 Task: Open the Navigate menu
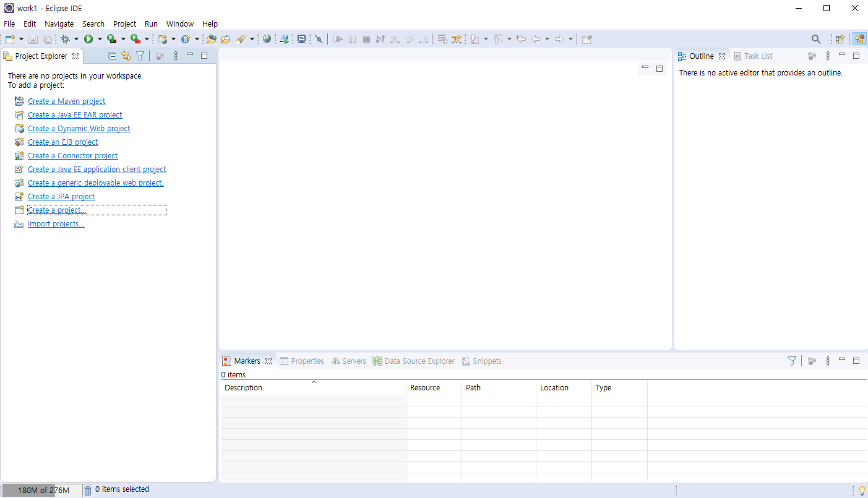[59, 24]
